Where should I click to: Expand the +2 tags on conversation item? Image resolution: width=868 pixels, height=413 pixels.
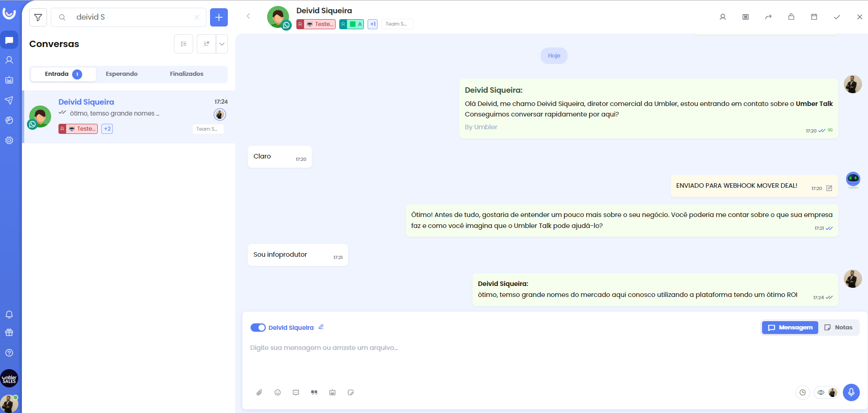click(107, 129)
